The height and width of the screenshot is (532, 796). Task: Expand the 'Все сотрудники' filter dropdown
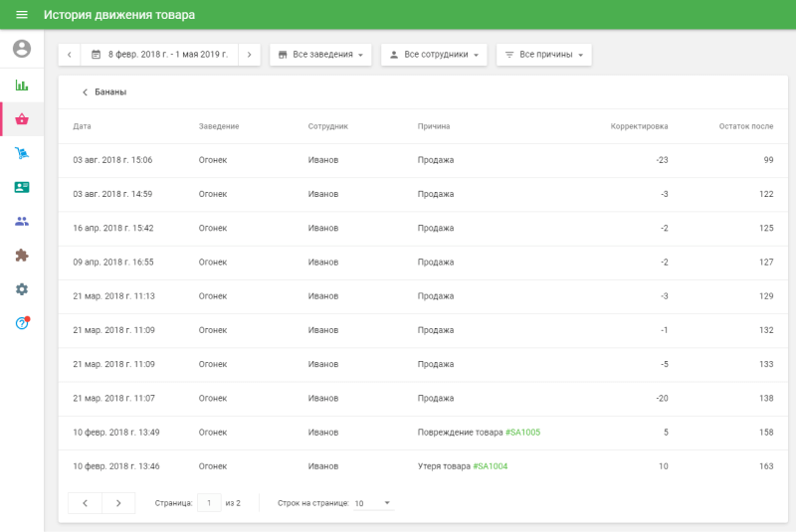point(434,55)
